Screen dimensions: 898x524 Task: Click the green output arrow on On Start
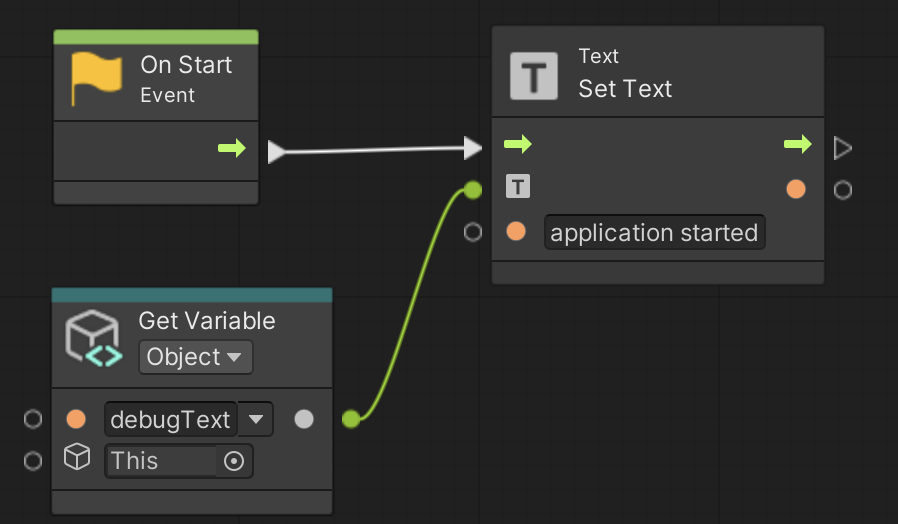click(x=232, y=149)
